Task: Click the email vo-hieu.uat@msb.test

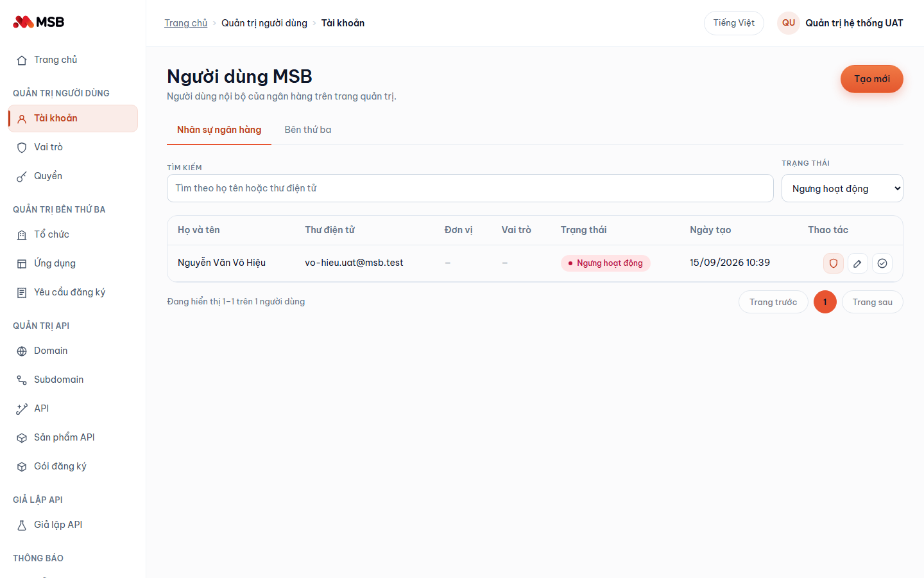Action: click(x=354, y=263)
